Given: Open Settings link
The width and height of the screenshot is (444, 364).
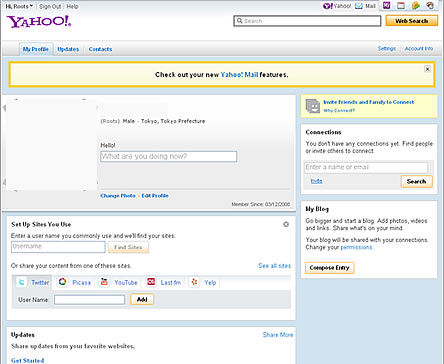Looking at the screenshot, I should (387, 49).
